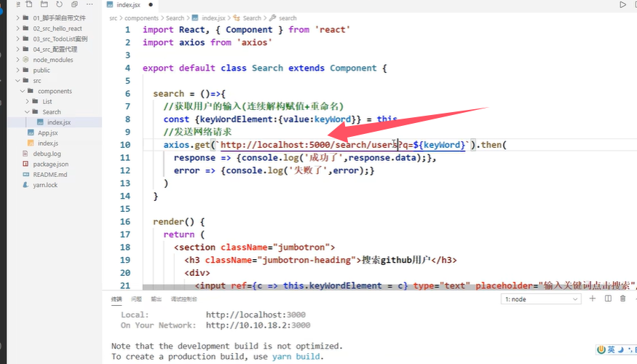This screenshot has width=637, height=364.
Task: Expand the List folder chevron
Action: pyautogui.click(x=27, y=101)
